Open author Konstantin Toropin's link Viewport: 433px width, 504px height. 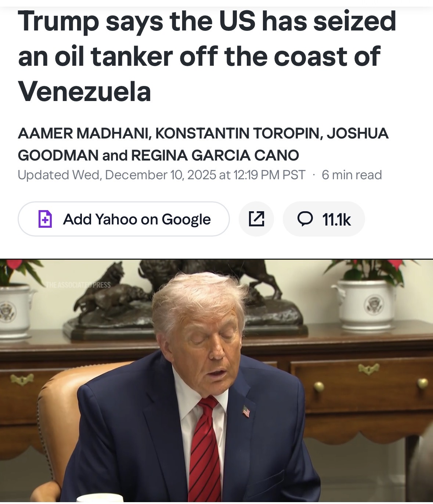coord(239,133)
